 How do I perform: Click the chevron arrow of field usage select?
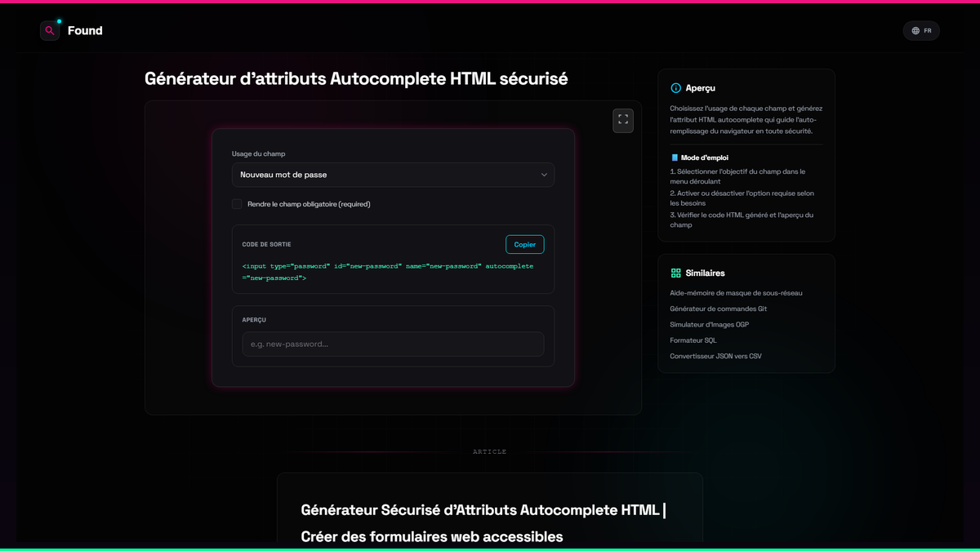pyautogui.click(x=544, y=175)
